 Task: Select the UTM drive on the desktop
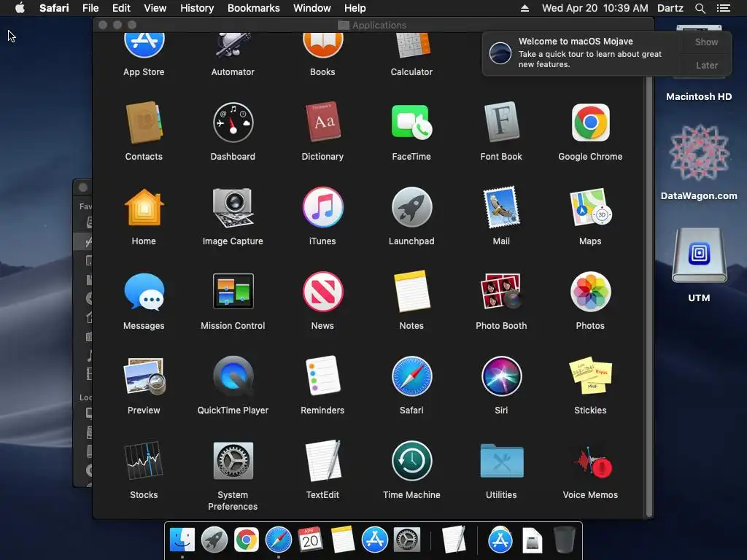click(699, 256)
